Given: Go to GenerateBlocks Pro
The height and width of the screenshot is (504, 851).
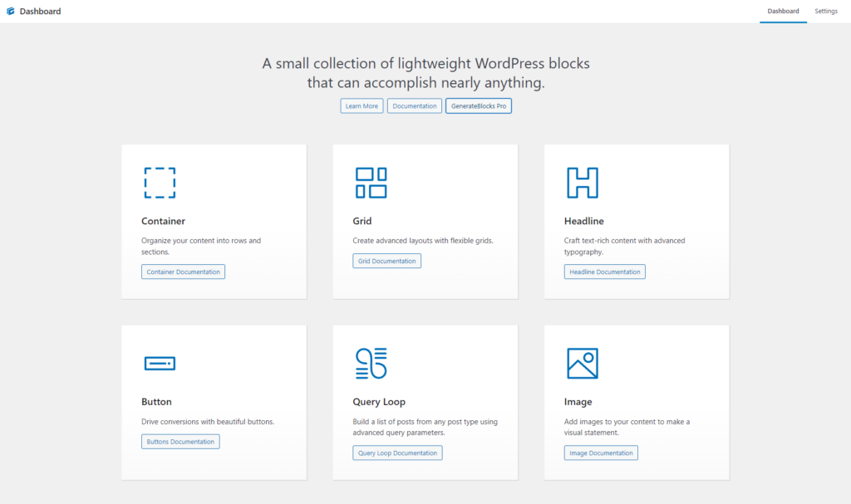Looking at the screenshot, I should tap(479, 105).
